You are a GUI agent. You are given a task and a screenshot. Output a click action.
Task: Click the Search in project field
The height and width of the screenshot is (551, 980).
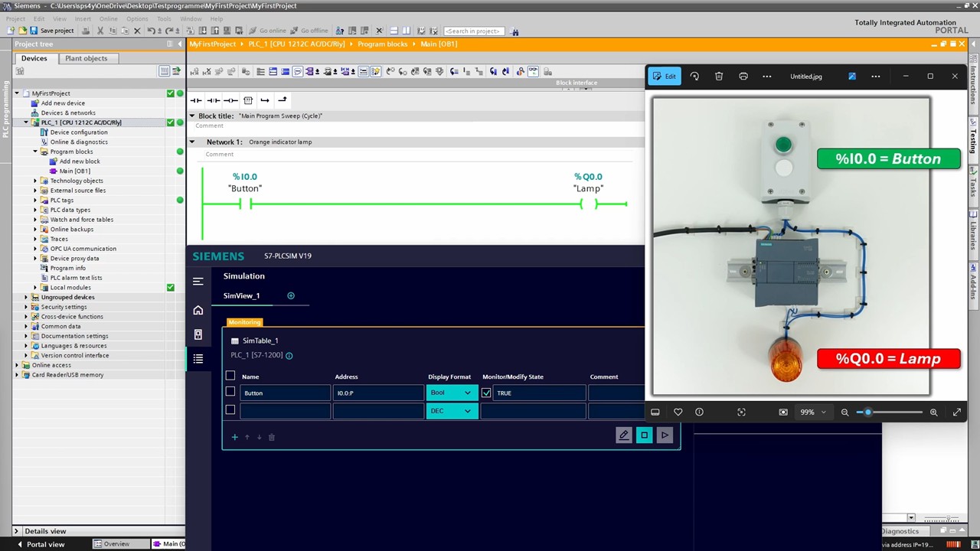pyautogui.click(x=473, y=31)
